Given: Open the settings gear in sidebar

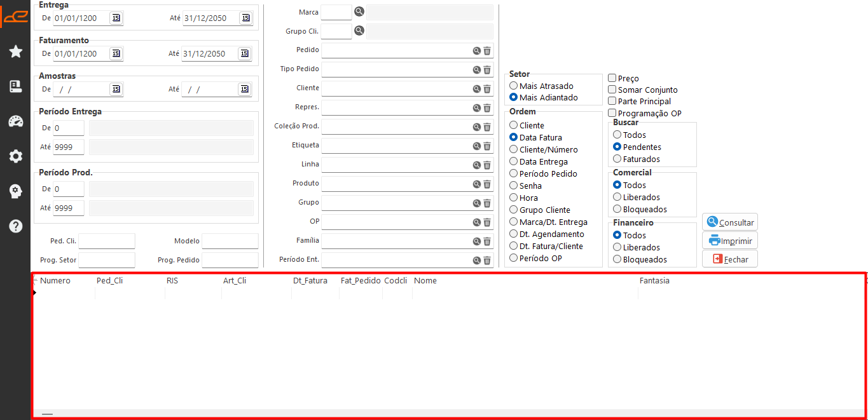Looking at the screenshot, I should [x=16, y=156].
